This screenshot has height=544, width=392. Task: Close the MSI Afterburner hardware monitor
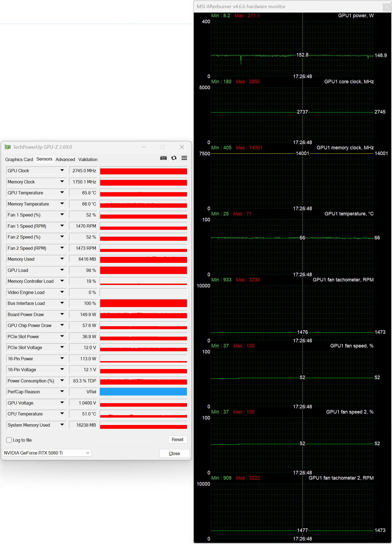[387, 7]
